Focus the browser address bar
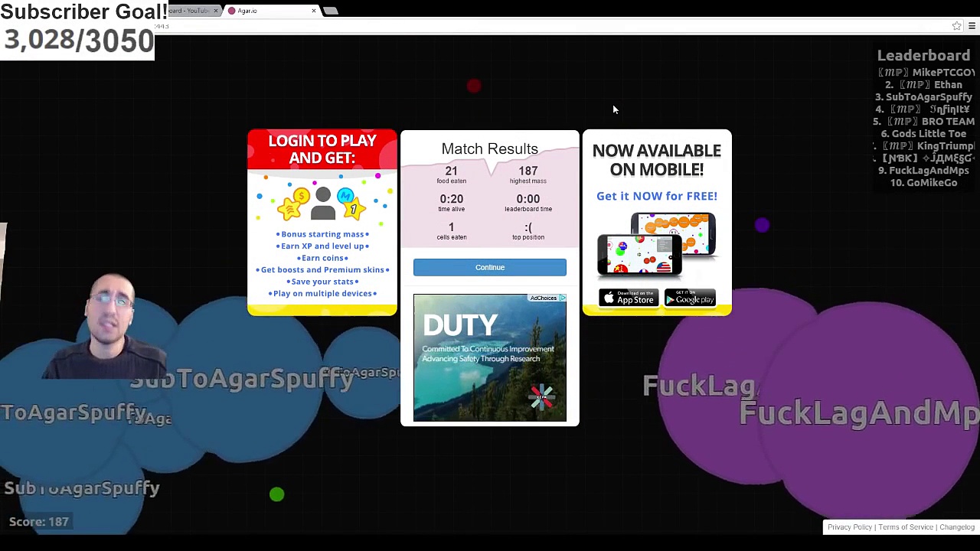This screenshot has width=980, height=551. point(536,26)
